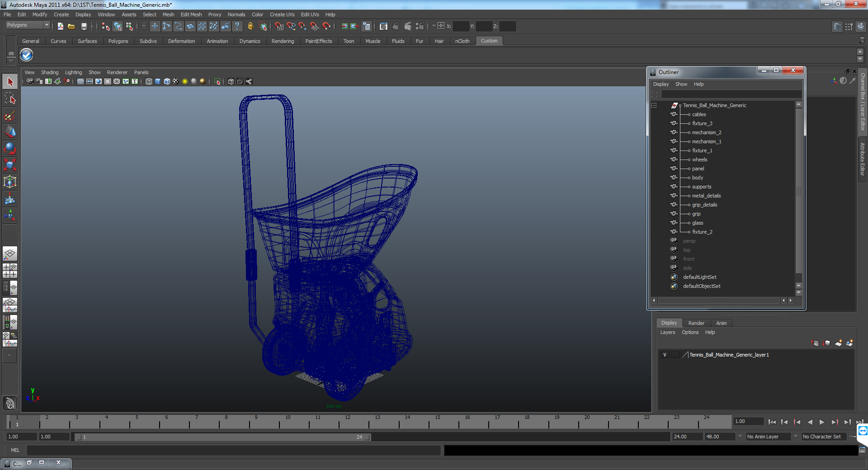Viewport: 868px width, 470px height.
Task: Click create new layer icon in layer editor
Action: click(x=839, y=343)
